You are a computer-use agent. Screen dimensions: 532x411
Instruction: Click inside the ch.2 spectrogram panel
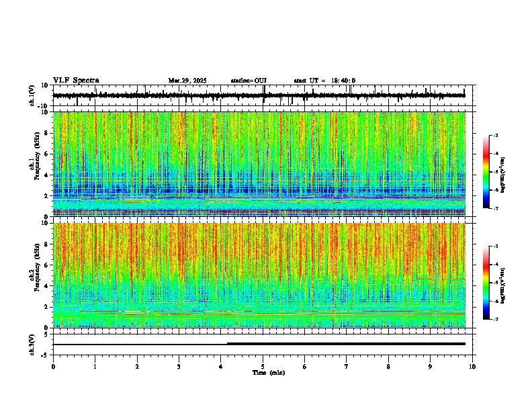259,275
